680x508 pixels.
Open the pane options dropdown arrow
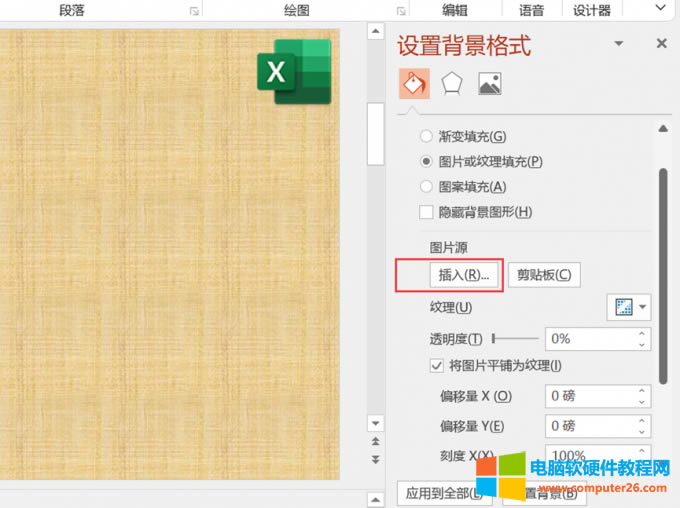coord(619,43)
